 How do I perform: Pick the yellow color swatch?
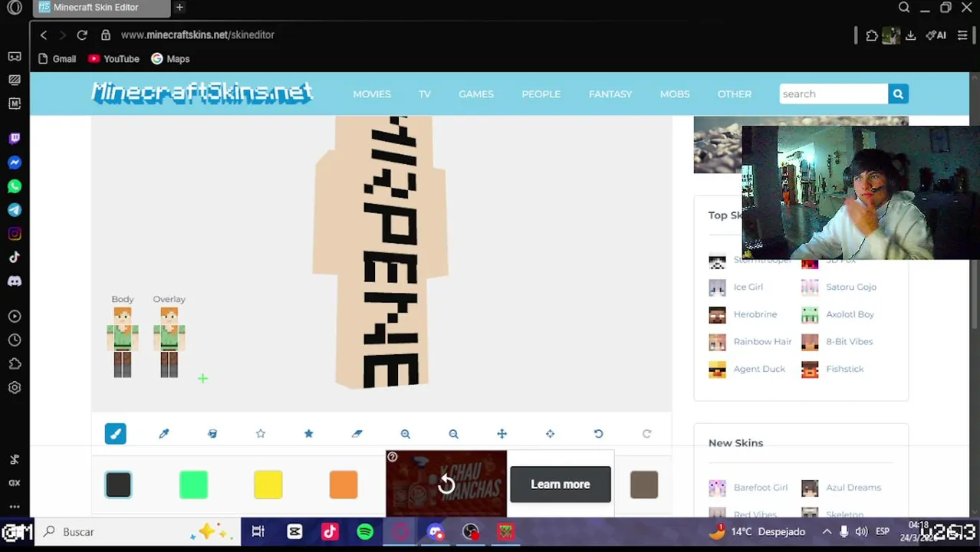click(268, 485)
